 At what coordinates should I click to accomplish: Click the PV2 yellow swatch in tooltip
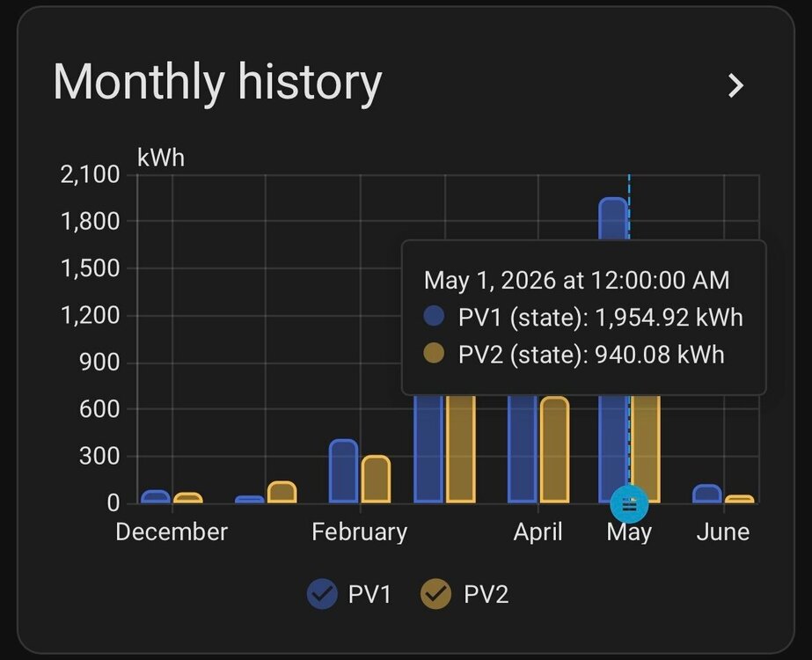point(434,353)
